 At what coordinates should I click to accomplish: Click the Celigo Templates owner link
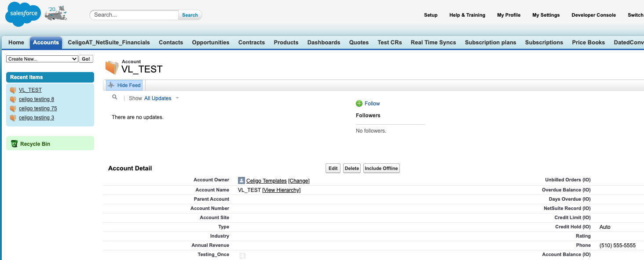[267, 181]
